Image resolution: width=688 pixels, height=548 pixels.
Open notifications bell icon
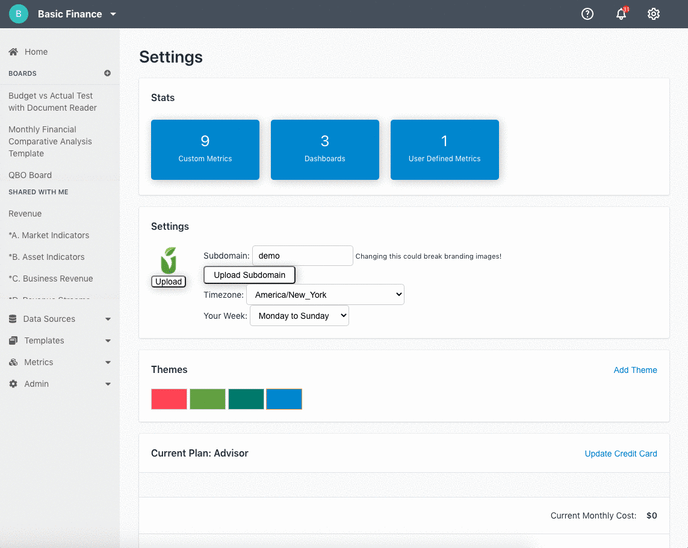[x=621, y=14]
